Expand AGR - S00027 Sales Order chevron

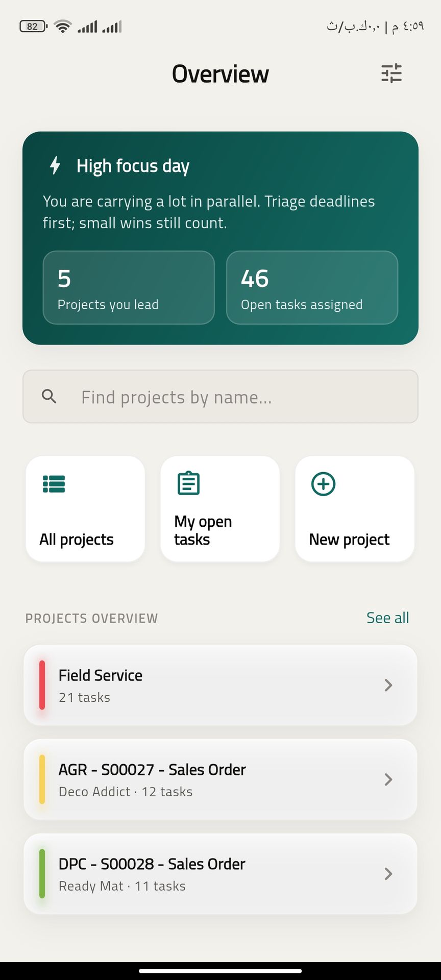pyautogui.click(x=388, y=779)
